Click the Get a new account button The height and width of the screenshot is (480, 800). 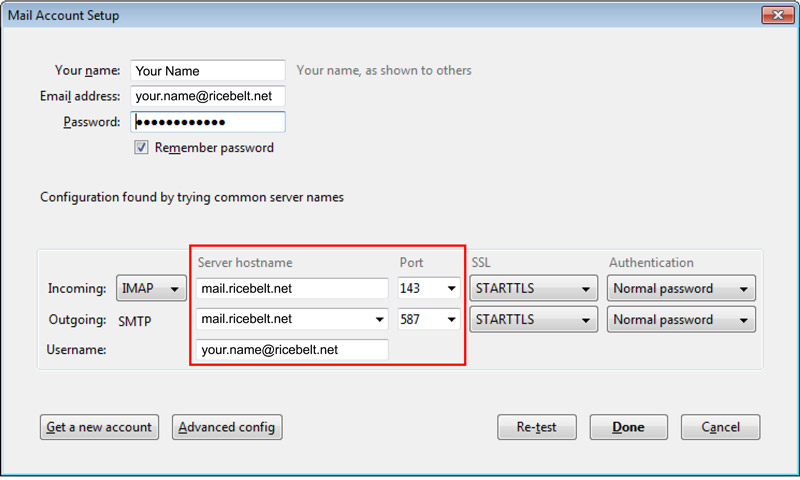[99, 427]
